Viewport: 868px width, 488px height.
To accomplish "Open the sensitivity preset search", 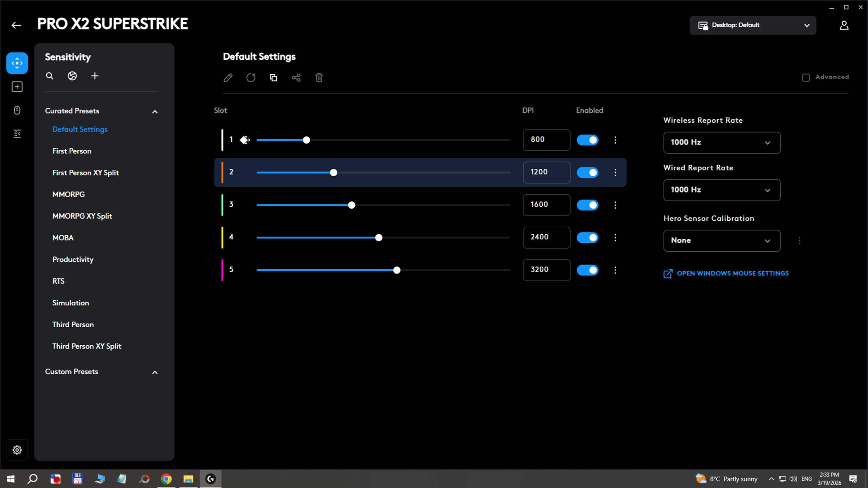I will [50, 76].
